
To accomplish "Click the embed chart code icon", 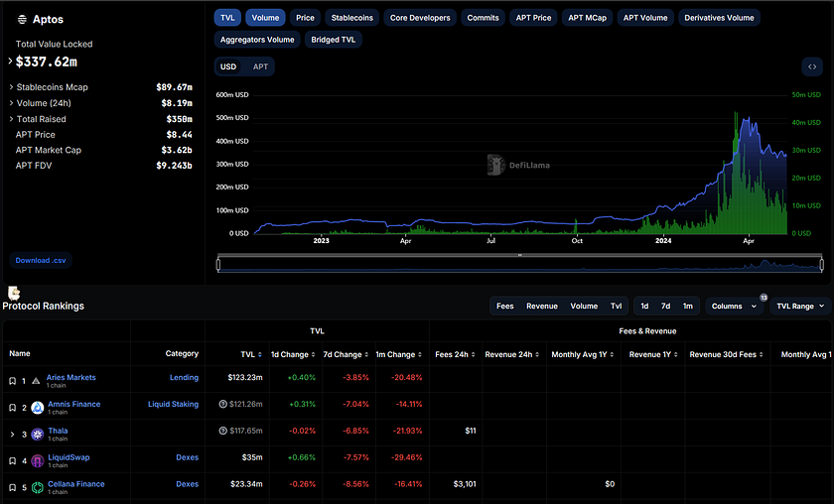I will (x=812, y=67).
